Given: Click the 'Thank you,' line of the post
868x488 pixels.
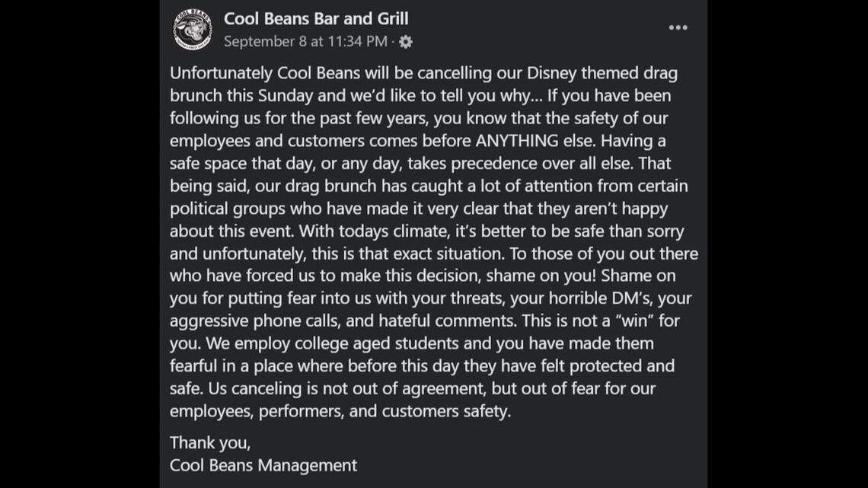Looking at the screenshot, I should [210, 442].
